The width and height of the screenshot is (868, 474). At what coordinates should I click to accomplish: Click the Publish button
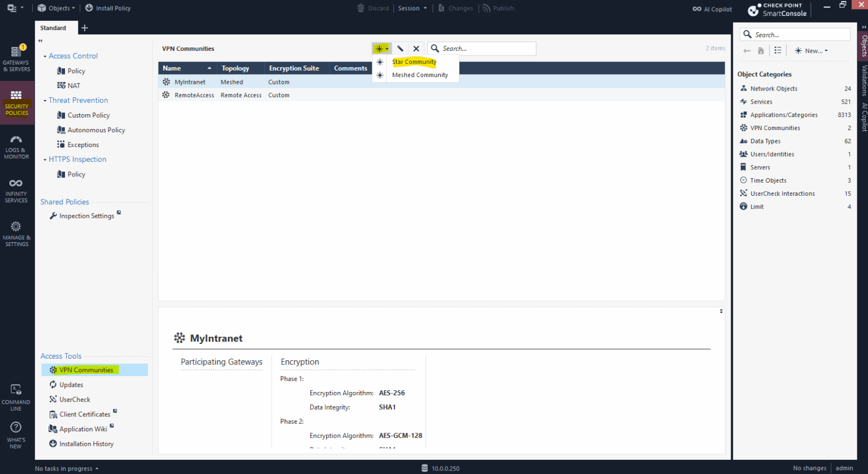(498, 8)
